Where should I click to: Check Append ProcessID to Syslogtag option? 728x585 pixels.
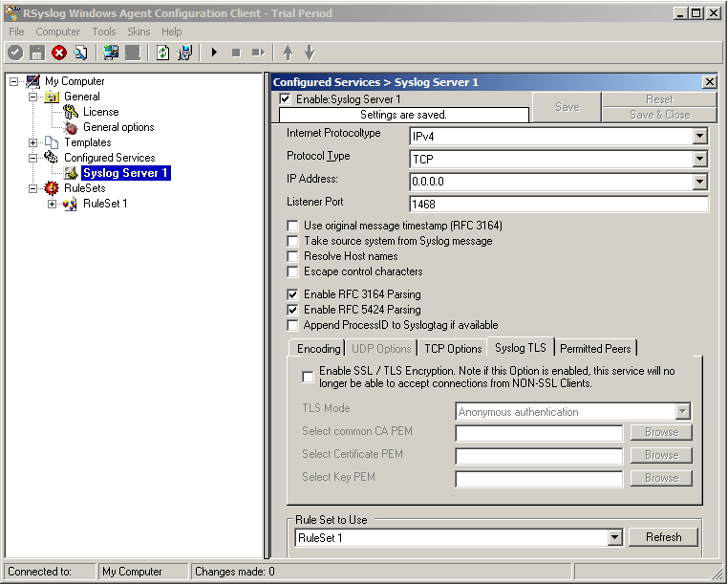tap(292, 325)
